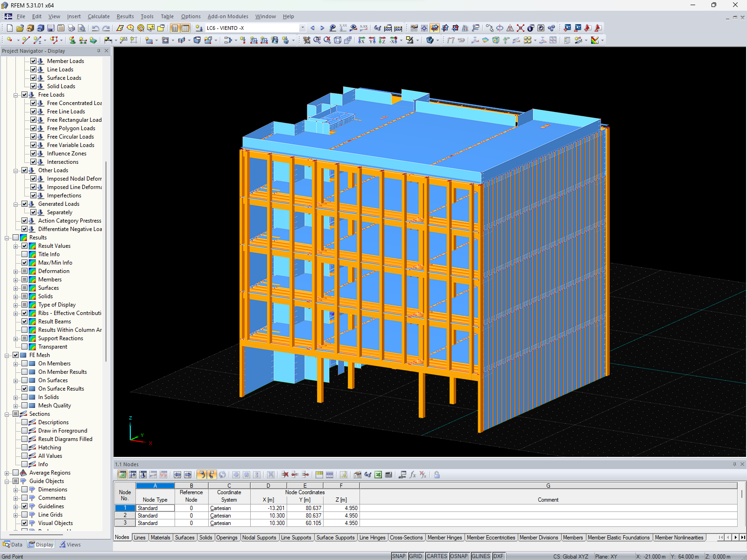
Task: Open the Calculate menu
Action: pos(99,16)
